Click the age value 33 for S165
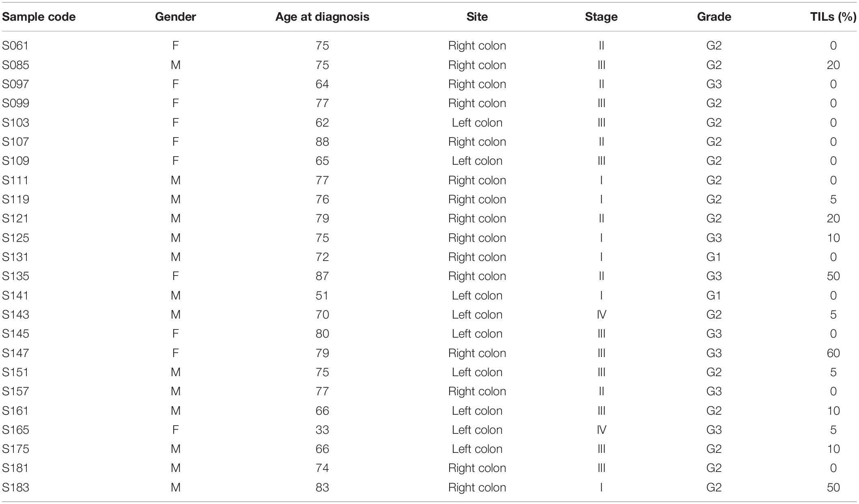The image size is (859, 504). coord(322,430)
